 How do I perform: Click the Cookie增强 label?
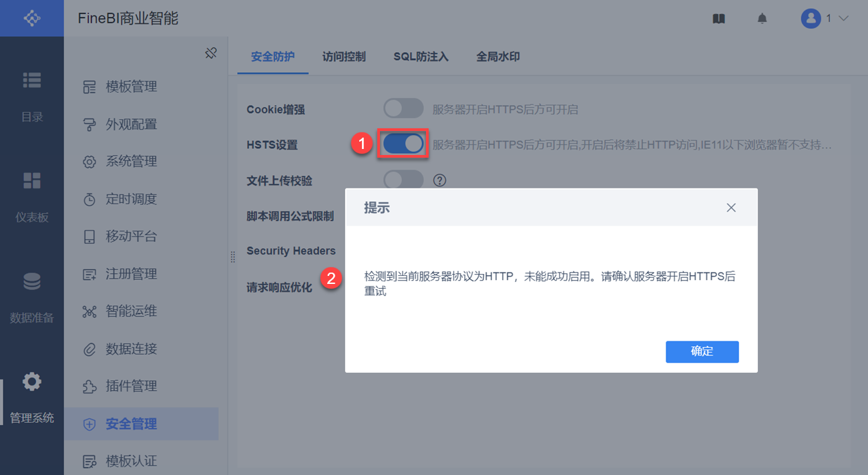[x=276, y=109]
